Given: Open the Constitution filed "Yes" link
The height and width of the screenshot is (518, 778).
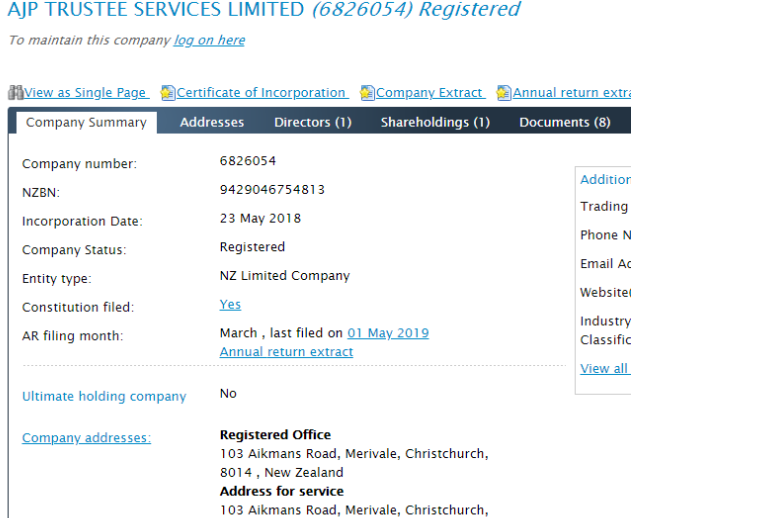Looking at the screenshot, I should [x=230, y=305].
